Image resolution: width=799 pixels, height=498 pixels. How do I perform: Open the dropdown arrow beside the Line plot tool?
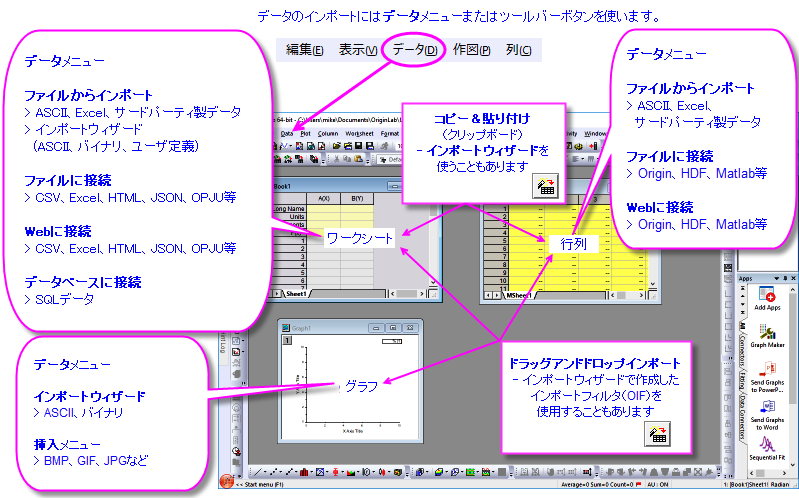tap(265, 472)
